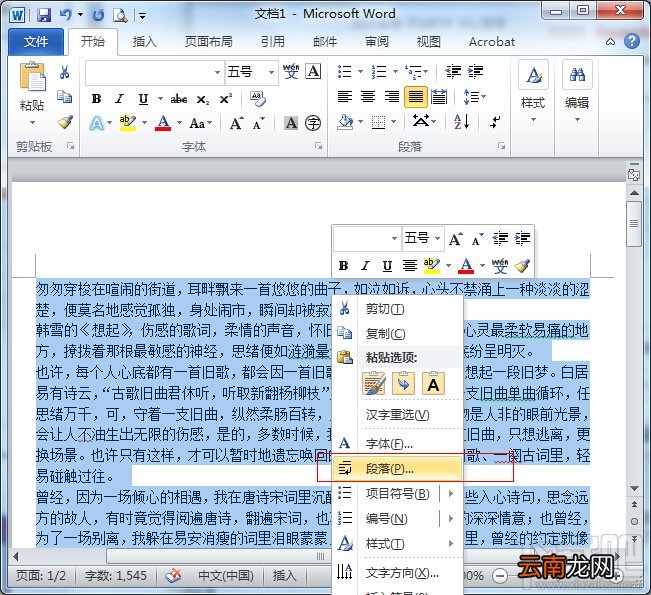Switch to the 插入 Insert tab

[x=144, y=42]
